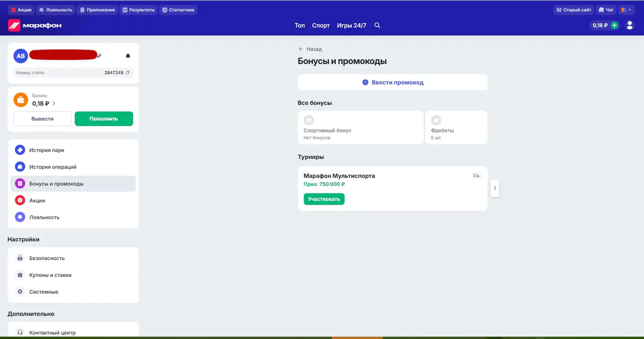Open История пари in the sidebar
Image resolution: width=644 pixels, height=339 pixels.
coord(74,150)
